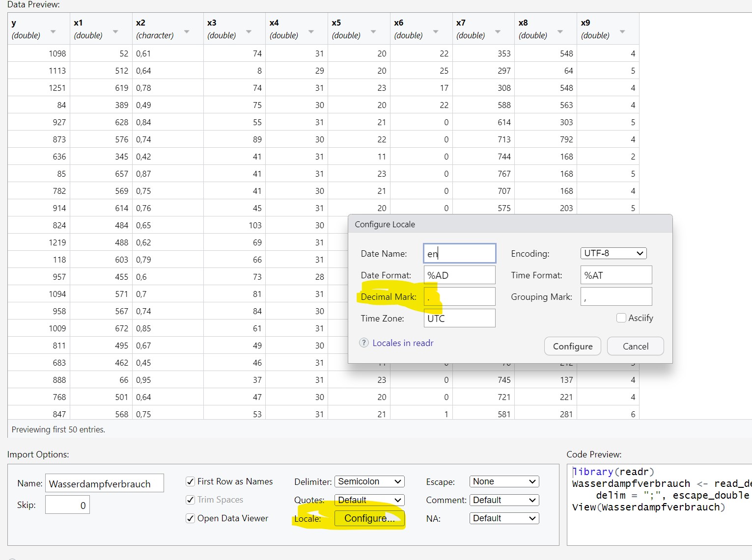Open the y column type dropdown arrow
The image size is (752, 560).
click(53, 32)
